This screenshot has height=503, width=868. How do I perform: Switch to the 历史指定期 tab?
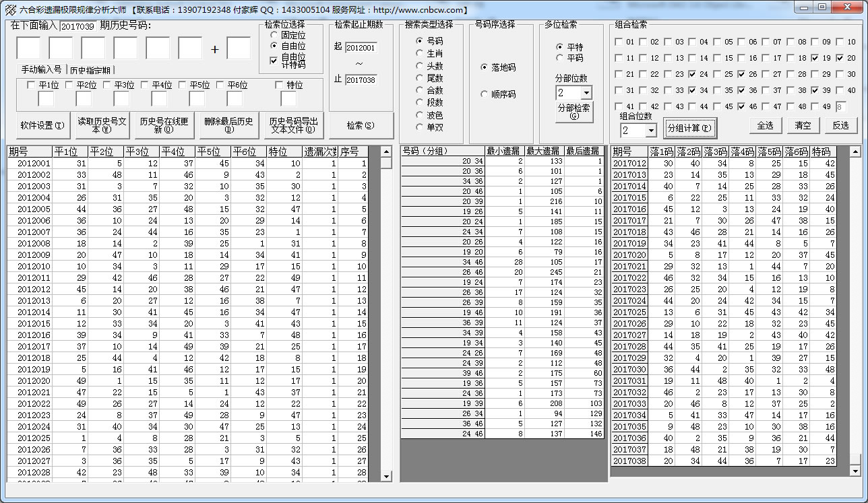91,70
